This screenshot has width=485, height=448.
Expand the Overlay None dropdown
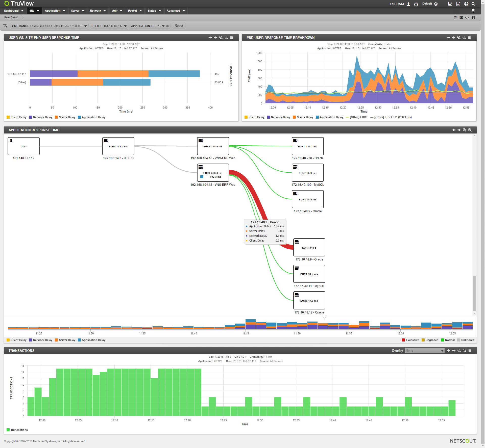click(x=424, y=351)
